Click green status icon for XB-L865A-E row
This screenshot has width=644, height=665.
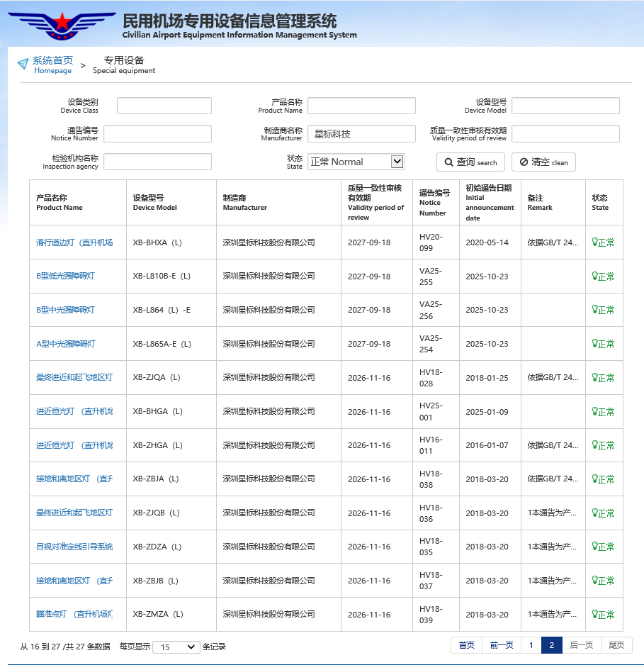pyautogui.click(x=595, y=344)
